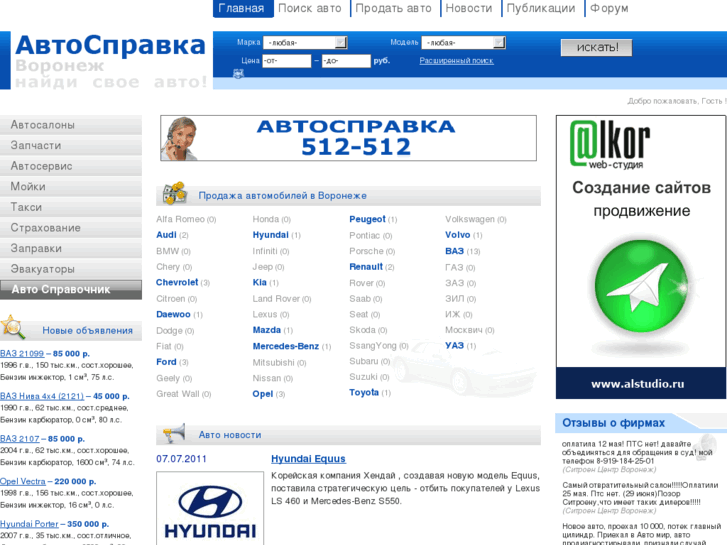
Task: Click the star magnifier icon beside Новые объявления
Action: pyautogui.click(x=13, y=327)
